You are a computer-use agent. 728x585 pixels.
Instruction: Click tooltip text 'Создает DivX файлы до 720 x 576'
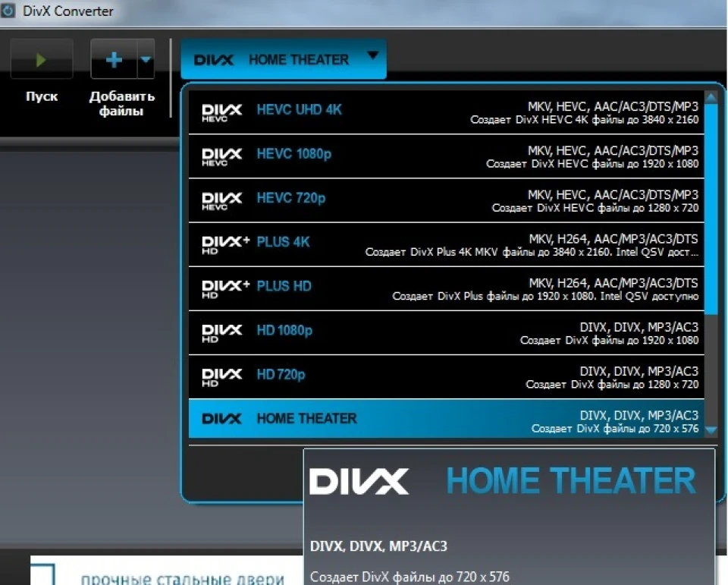(409, 577)
